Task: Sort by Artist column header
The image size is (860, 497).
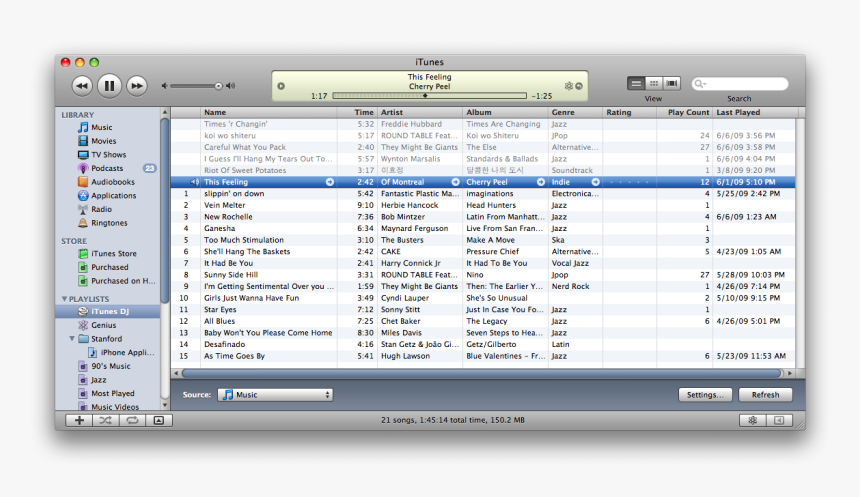Action: pos(420,112)
